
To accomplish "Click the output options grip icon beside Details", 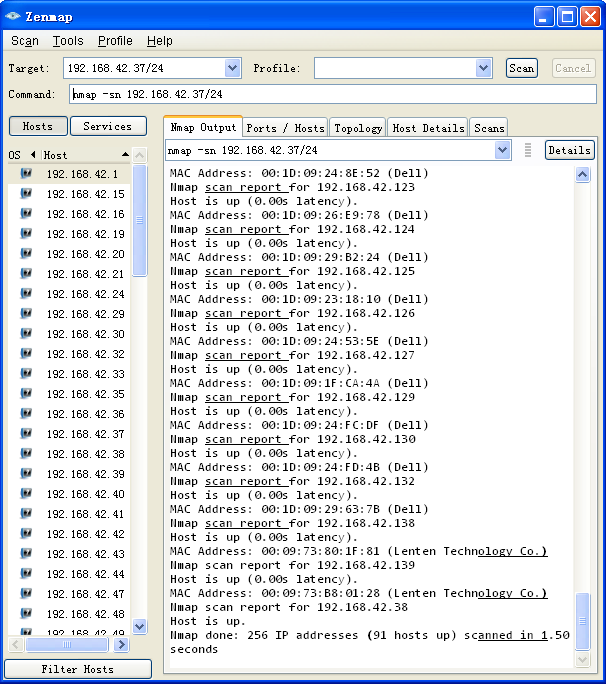I will point(528,150).
